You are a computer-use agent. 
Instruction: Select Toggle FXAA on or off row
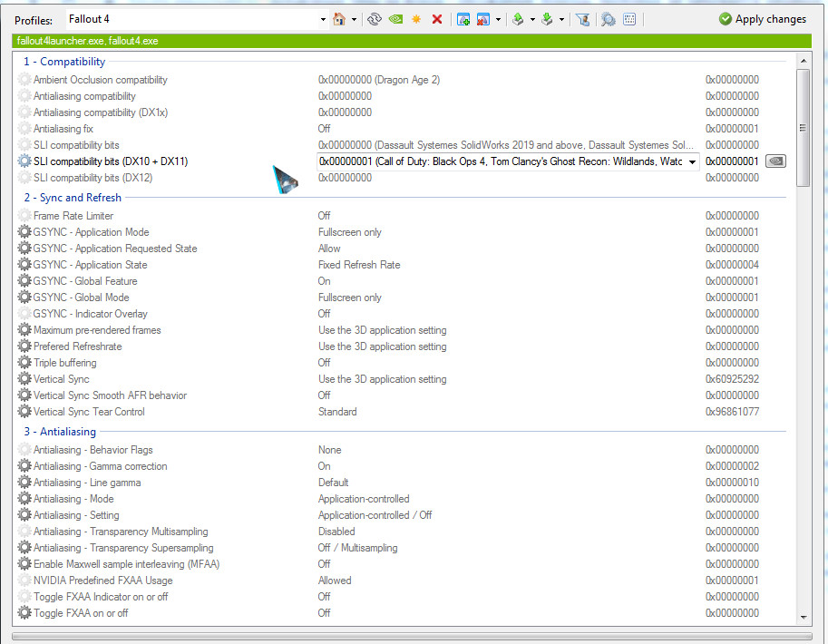click(x=402, y=613)
